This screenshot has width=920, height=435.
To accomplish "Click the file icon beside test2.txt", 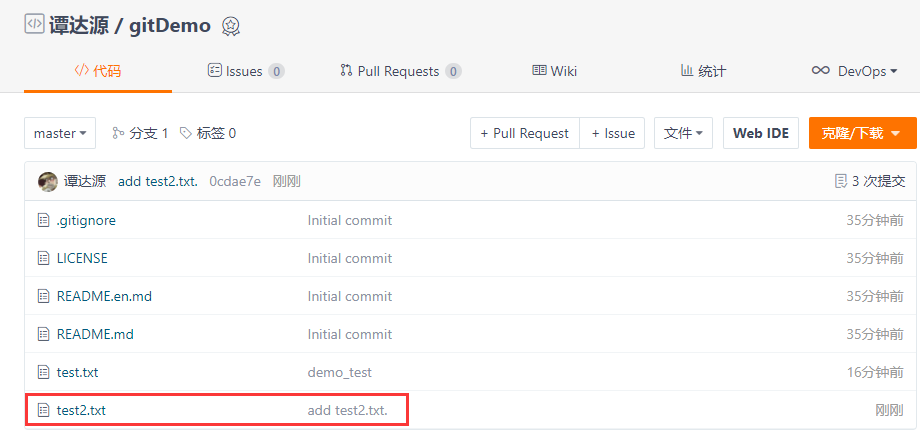I will pyautogui.click(x=43, y=410).
